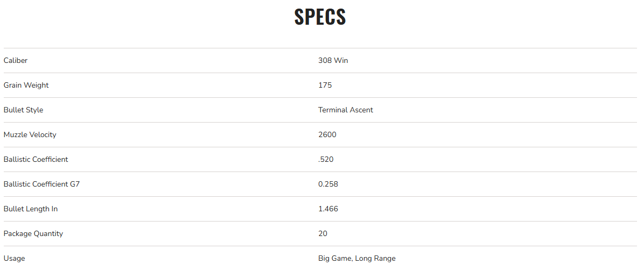Select the Terminal Ascent value
This screenshot has height=264, width=644.
345,110
